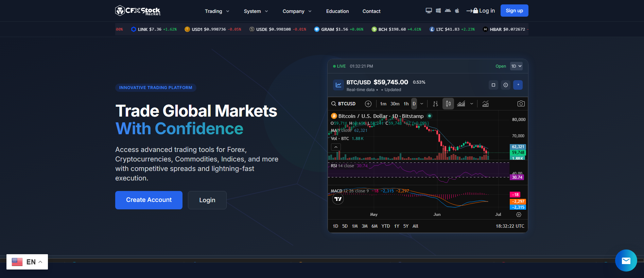Take a chart snapshot with camera icon
The image size is (644, 278).
[521, 104]
